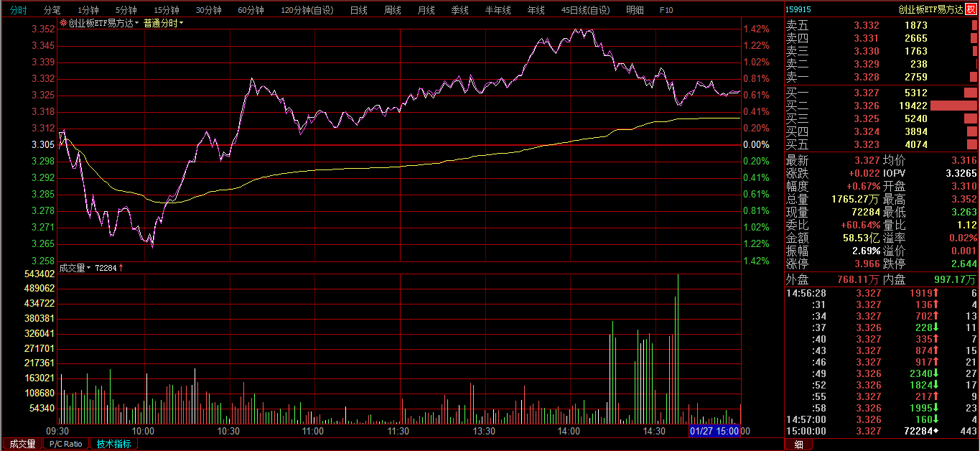Viewport: 980px width, 451px height.
Task: Click the red up arrow beside volume 72284
Action: pyautogui.click(x=121, y=268)
